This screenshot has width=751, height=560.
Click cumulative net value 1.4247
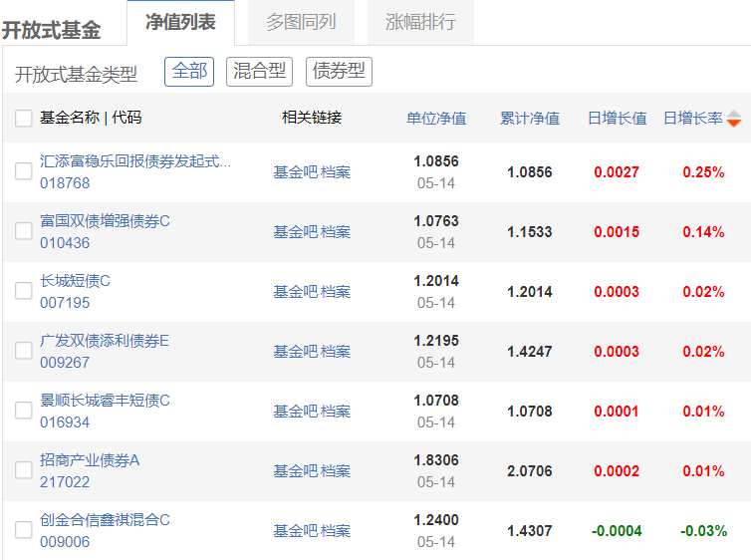(x=530, y=352)
